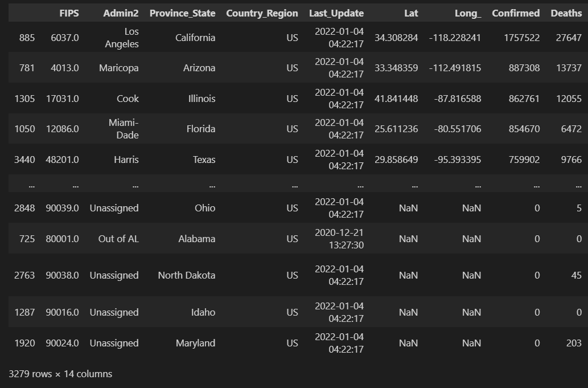Select the Last_Update column header
This screenshot has width=588, height=388.
[x=336, y=13]
